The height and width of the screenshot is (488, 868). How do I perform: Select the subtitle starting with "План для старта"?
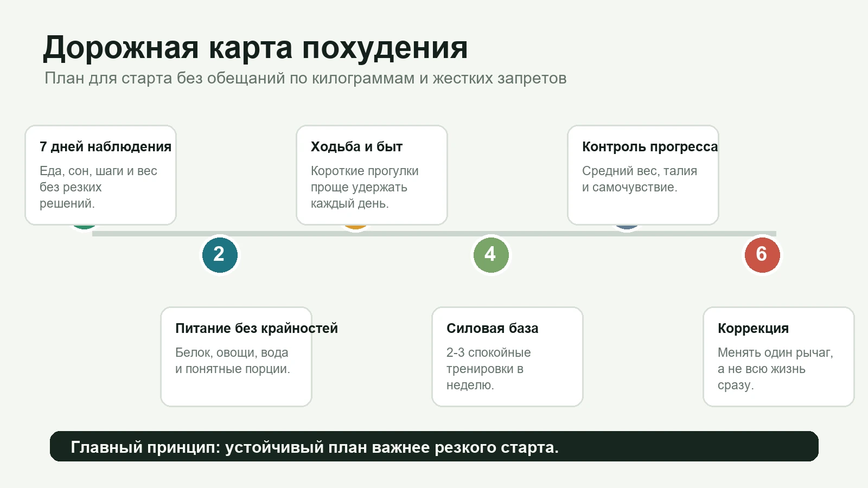[x=305, y=78]
